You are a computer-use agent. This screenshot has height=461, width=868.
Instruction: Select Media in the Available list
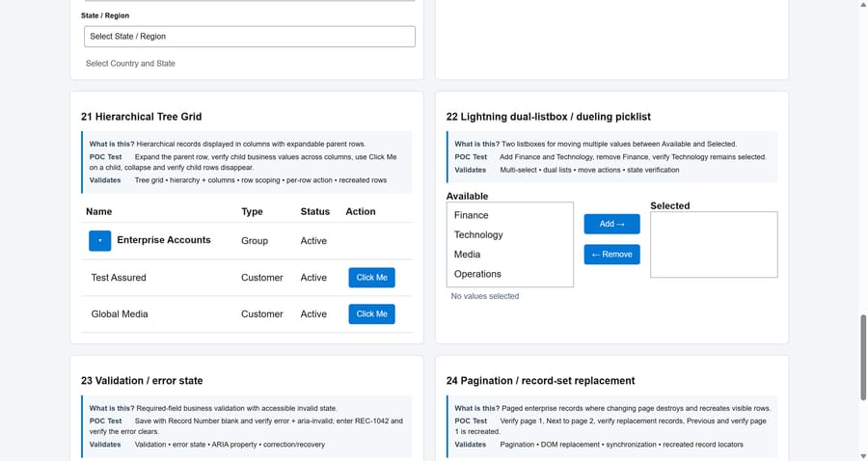point(510,255)
